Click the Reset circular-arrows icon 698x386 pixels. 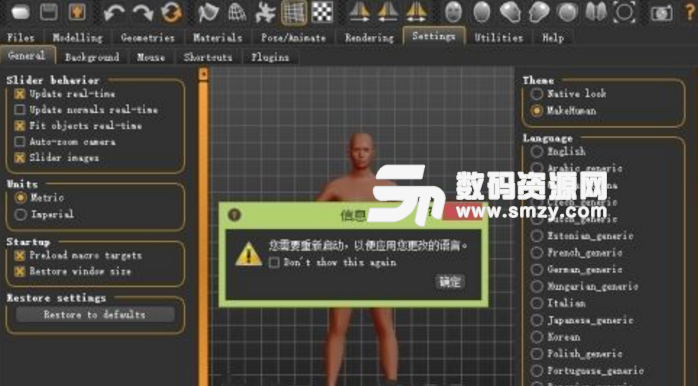[171, 12]
